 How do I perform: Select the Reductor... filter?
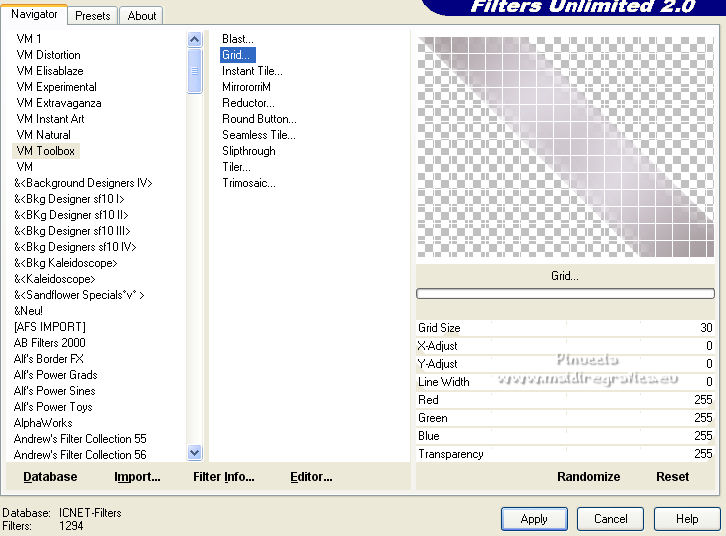(x=248, y=103)
